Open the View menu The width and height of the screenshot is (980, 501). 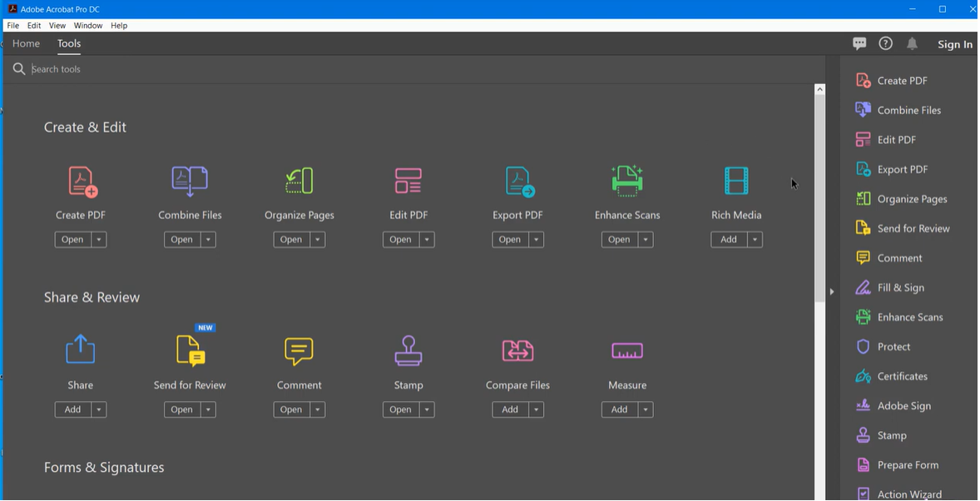57,26
